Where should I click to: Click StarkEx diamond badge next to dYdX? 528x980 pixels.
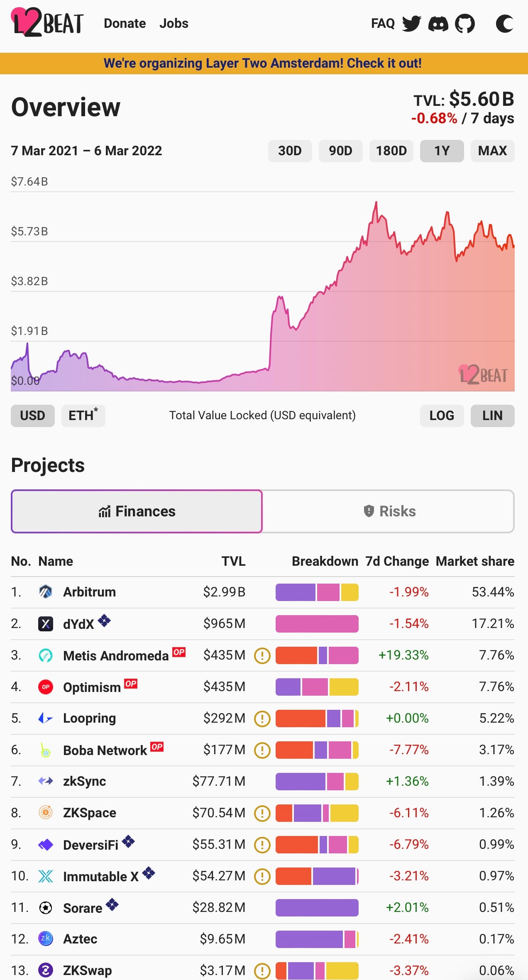104,621
